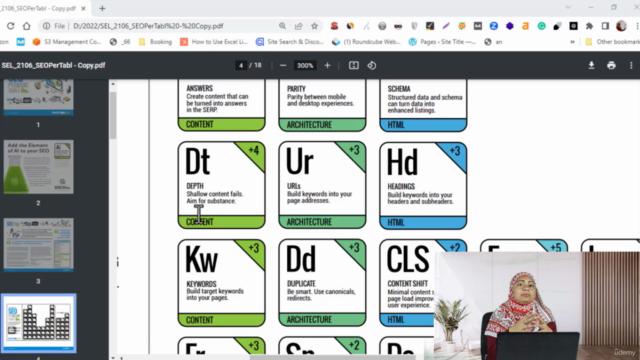Select page 1 thumbnail
The height and width of the screenshot is (360, 640).
pos(38,97)
